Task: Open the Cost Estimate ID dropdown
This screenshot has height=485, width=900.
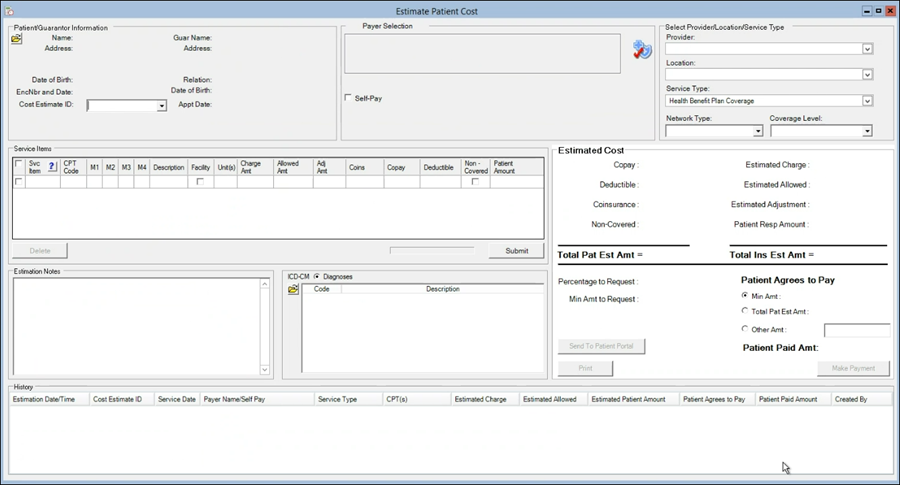Action: click(x=162, y=106)
